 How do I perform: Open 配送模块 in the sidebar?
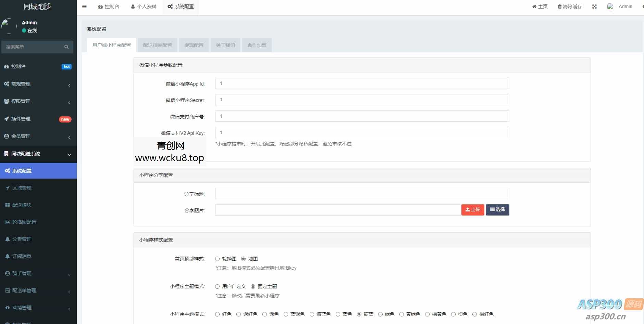click(x=21, y=205)
